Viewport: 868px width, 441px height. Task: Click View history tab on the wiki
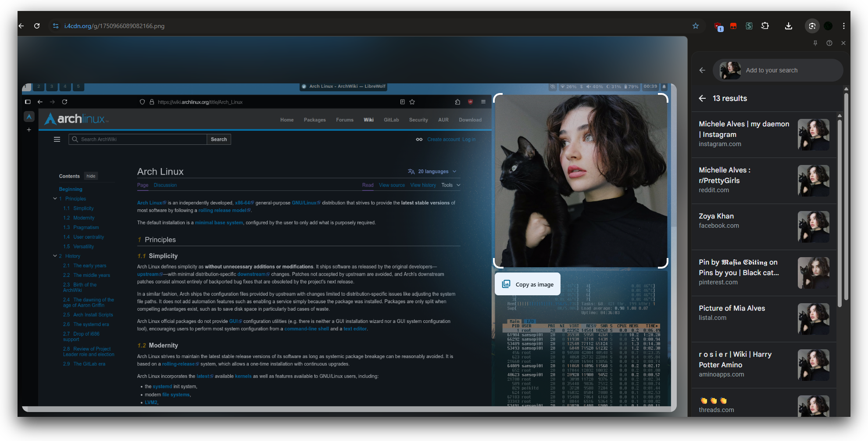(423, 185)
